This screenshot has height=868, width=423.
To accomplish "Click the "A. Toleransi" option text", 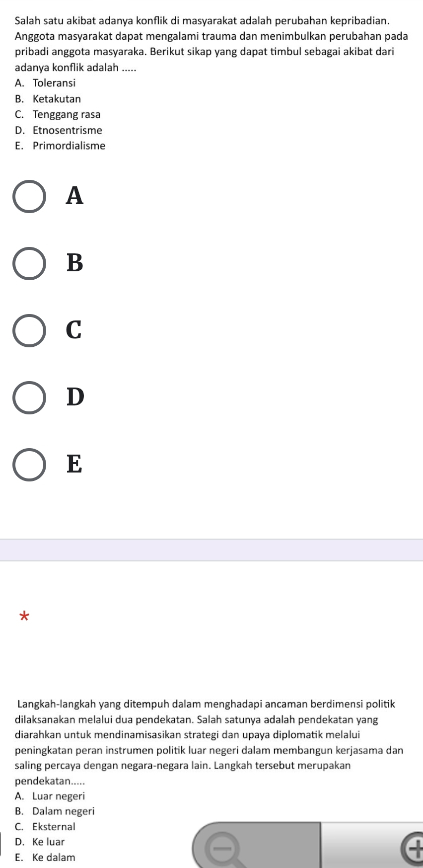I will pos(45,83).
